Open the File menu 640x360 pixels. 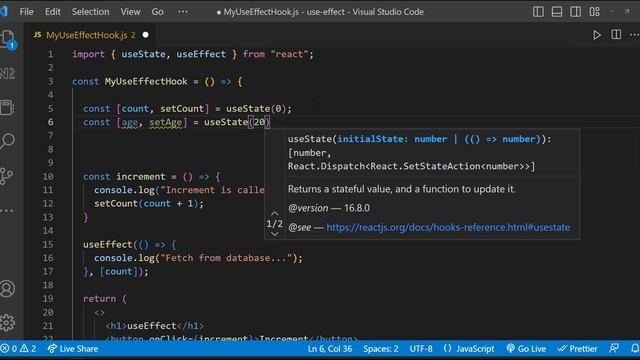[27, 12]
